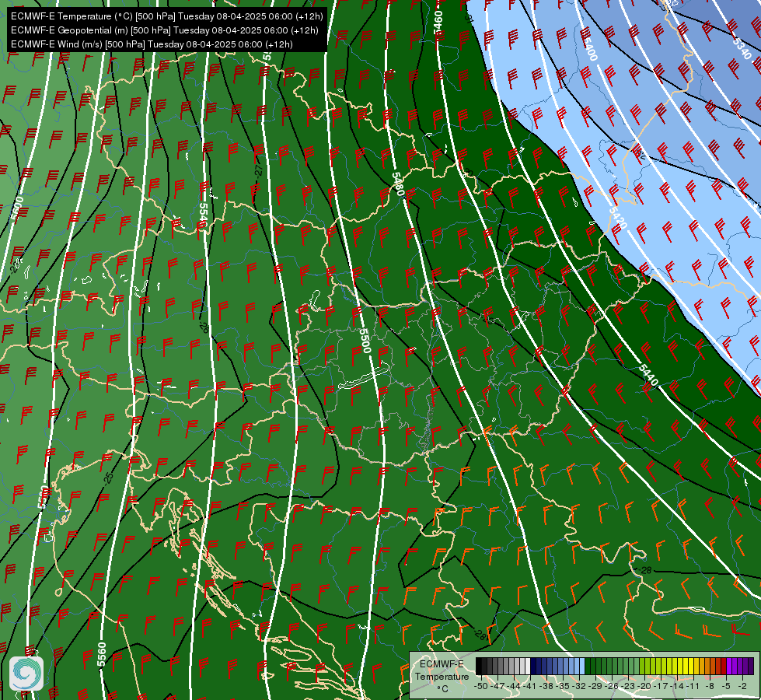Click the -14 legend tick label
Viewport: 761px width, 700px height.
(x=677, y=686)
